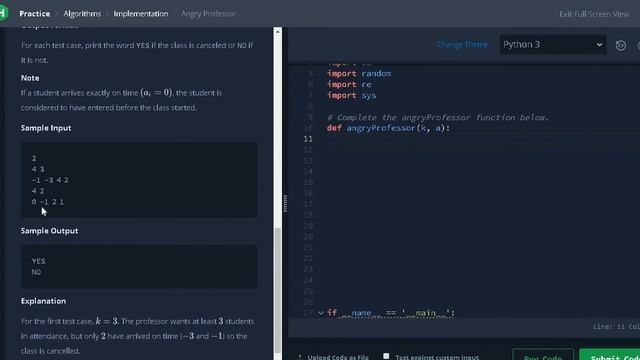Click the Change Theme link
The height and width of the screenshot is (360, 640).
point(462,44)
